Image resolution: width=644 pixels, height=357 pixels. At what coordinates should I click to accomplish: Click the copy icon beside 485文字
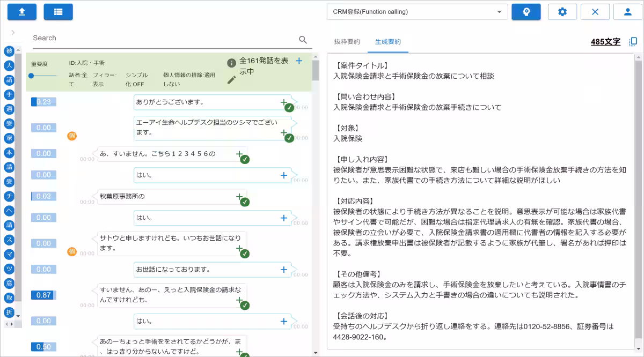pyautogui.click(x=632, y=41)
